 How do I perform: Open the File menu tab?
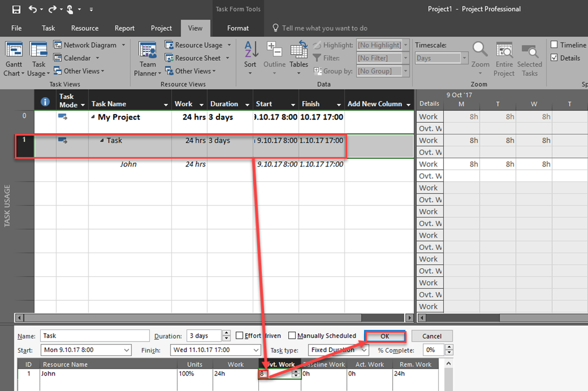(17, 28)
